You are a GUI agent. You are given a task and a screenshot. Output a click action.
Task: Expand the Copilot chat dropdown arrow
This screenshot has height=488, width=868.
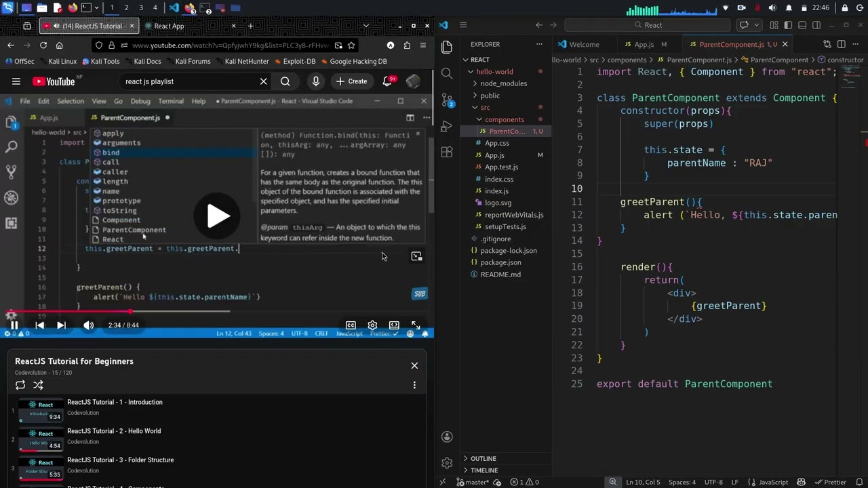757,25
